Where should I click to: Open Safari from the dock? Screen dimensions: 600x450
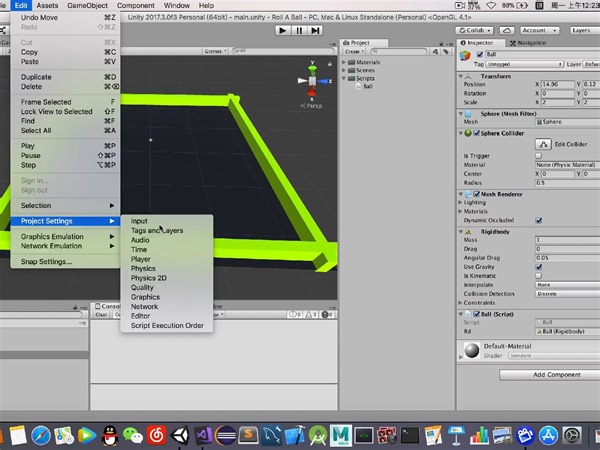[41, 435]
